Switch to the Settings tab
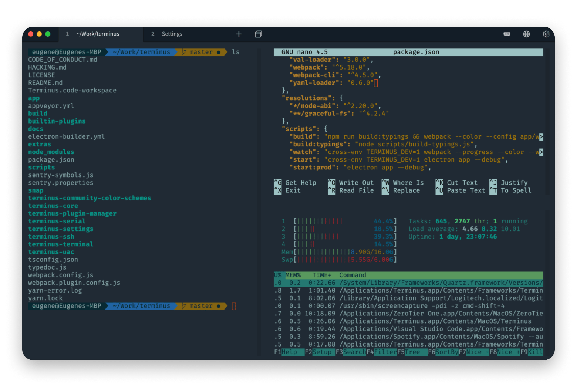 click(172, 34)
